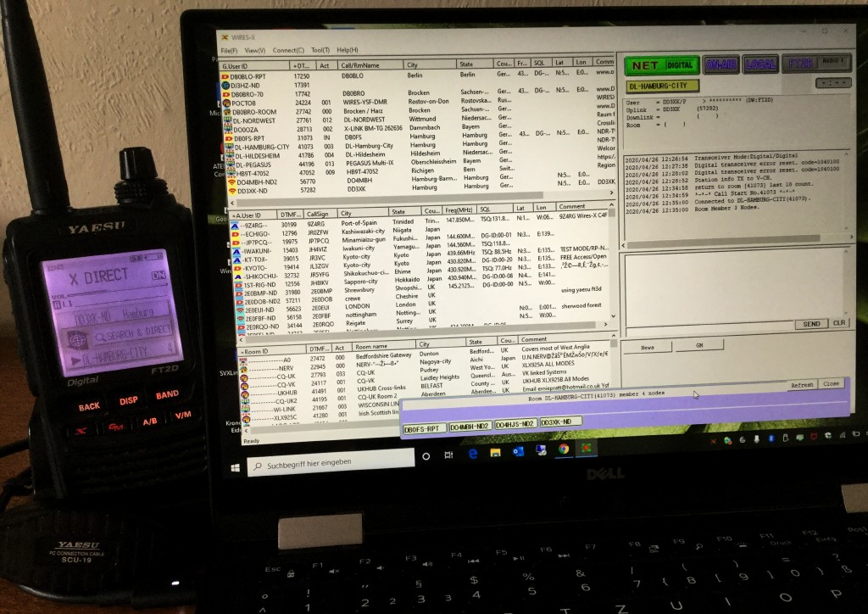Sort node list by CallSign header
Image resolution: width=868 pixels, height=614 pixels.
point(320,213)
